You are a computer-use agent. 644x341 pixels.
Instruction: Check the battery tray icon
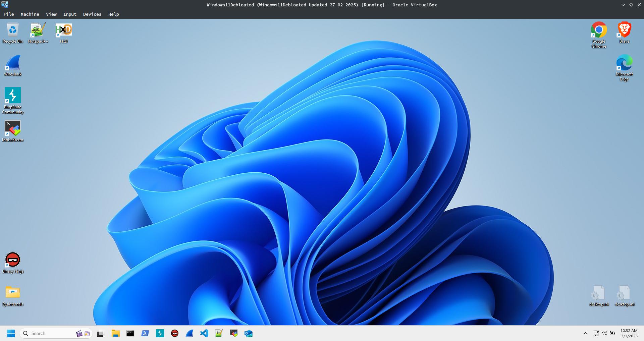click(x=612, y=333)
